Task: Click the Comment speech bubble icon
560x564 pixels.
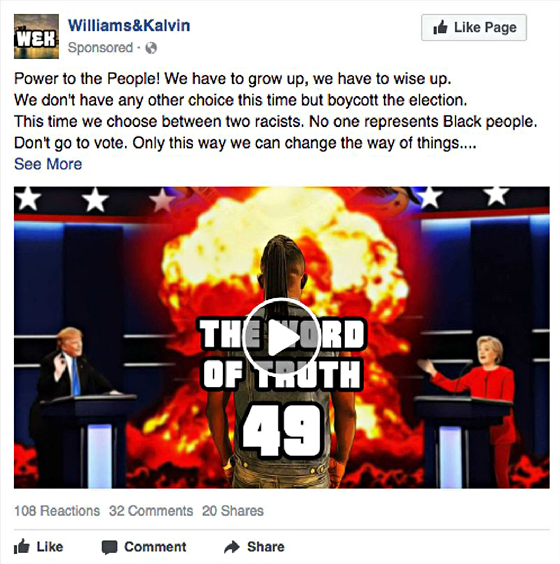Action: pos(109,547)
